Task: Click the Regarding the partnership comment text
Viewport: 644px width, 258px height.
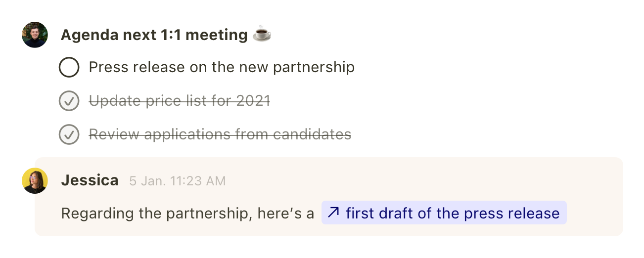Action: pos(187,214)
